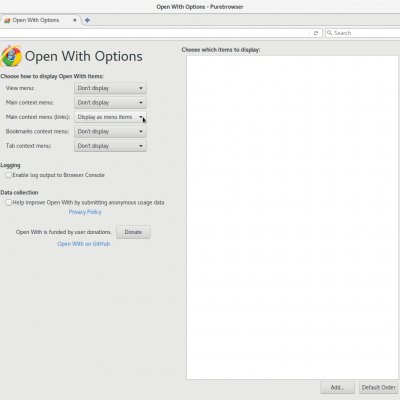400x400 pixels.
Task: Expand the Tab context menu dropdown
Action: pyautogui.click(x=110, y=146)
